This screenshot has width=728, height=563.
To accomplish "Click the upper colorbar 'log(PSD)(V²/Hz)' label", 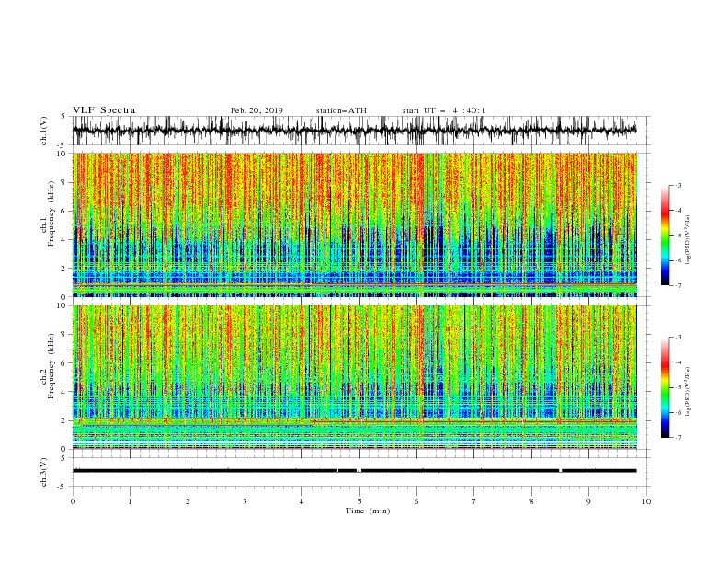I will pos(688,240).
